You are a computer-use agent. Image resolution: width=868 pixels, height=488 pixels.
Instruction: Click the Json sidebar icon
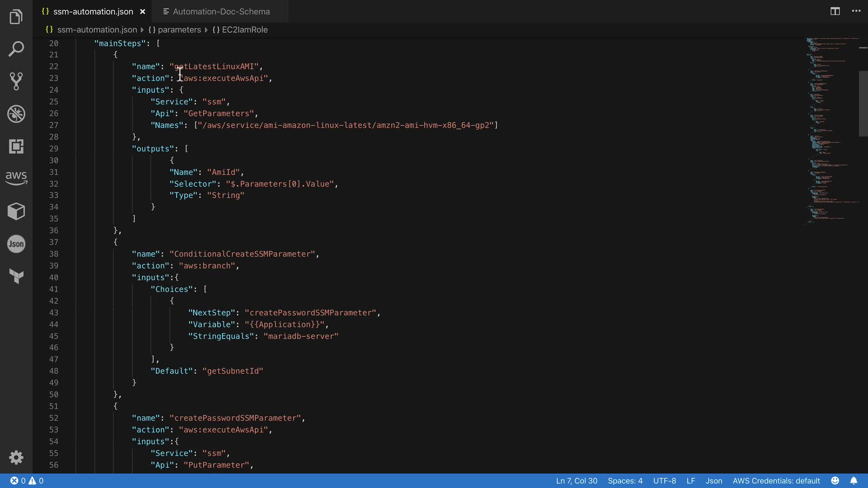pyautogui.click(x=16, y=244)
